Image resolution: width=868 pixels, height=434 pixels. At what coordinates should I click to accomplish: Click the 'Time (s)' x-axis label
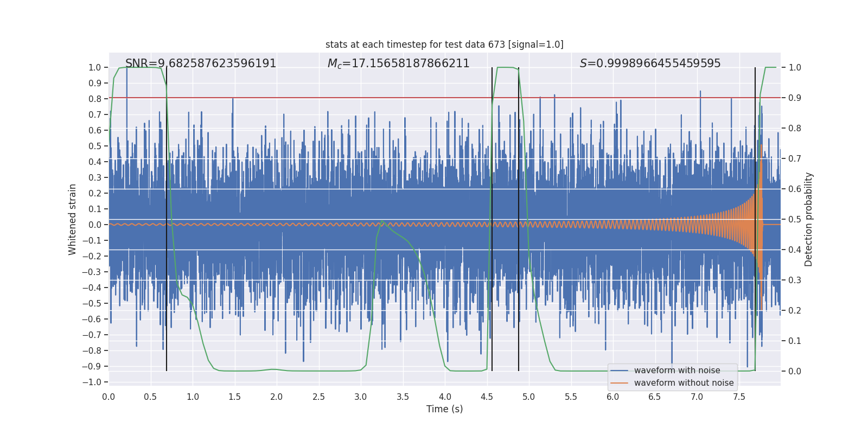point(444,409)
